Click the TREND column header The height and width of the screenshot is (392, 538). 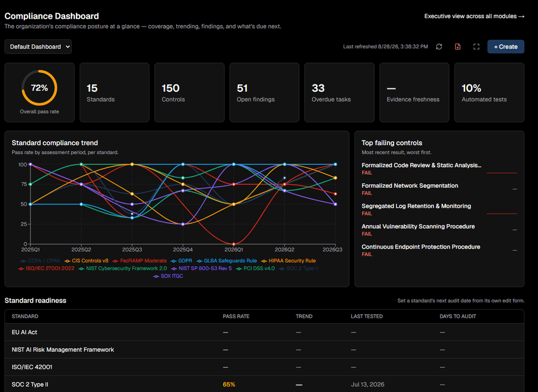(x=304, y=317)
